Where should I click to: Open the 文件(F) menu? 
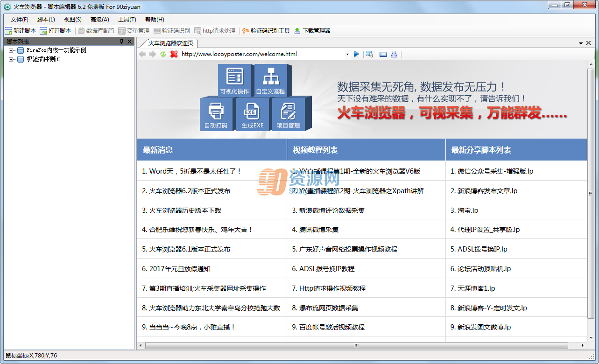click(x=20, y=20)
